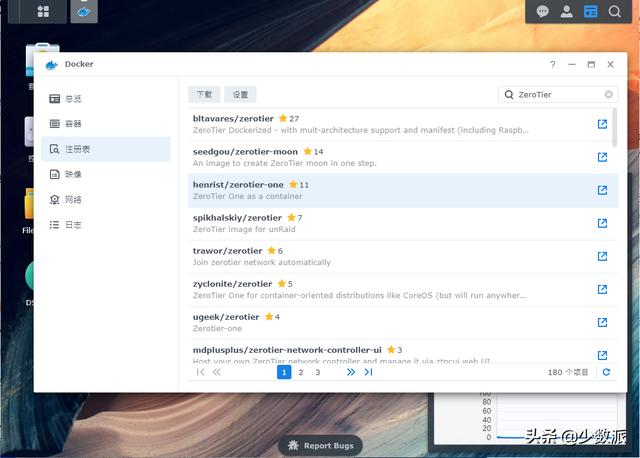Click the Report Bugs button
The height and width of the screenshot is (458, 640).
pyautogui.click(x=320, y=446)
